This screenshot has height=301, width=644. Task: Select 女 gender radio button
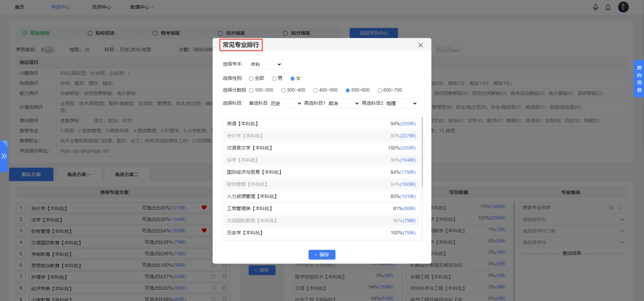pyautogui.click(x=293, y=79)
